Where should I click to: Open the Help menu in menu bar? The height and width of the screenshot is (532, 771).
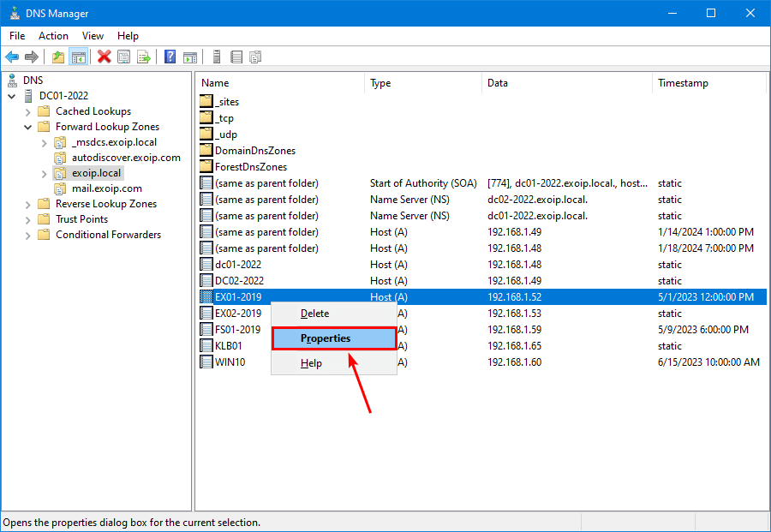coord(128,36)
